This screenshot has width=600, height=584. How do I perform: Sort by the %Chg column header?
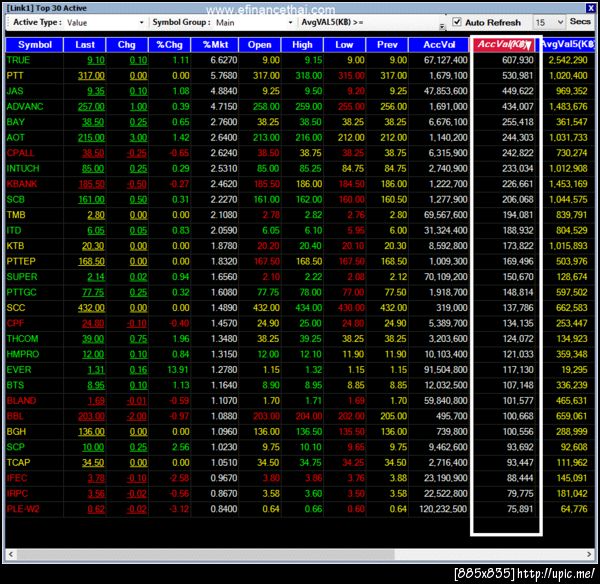(x=170, y=45)
